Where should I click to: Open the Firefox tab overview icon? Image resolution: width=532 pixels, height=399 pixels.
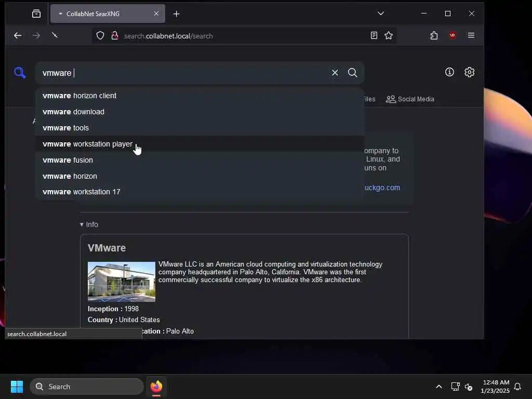pos(36,14)
